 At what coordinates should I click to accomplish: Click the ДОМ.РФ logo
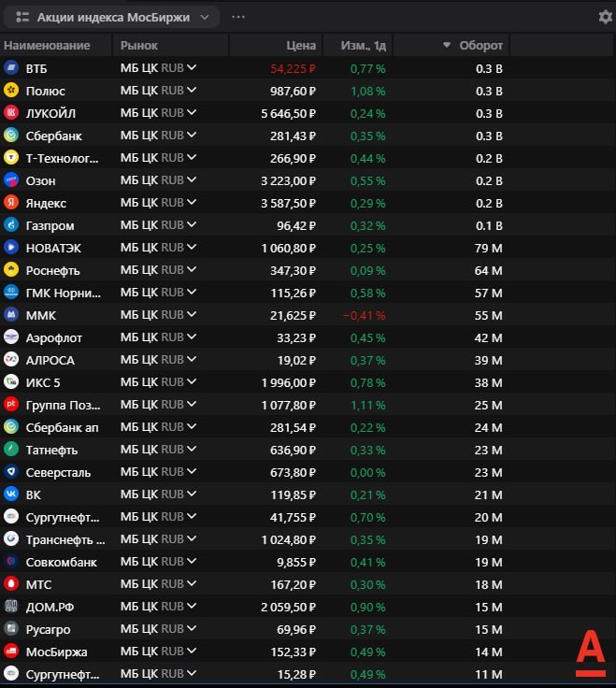pos(11,607)
